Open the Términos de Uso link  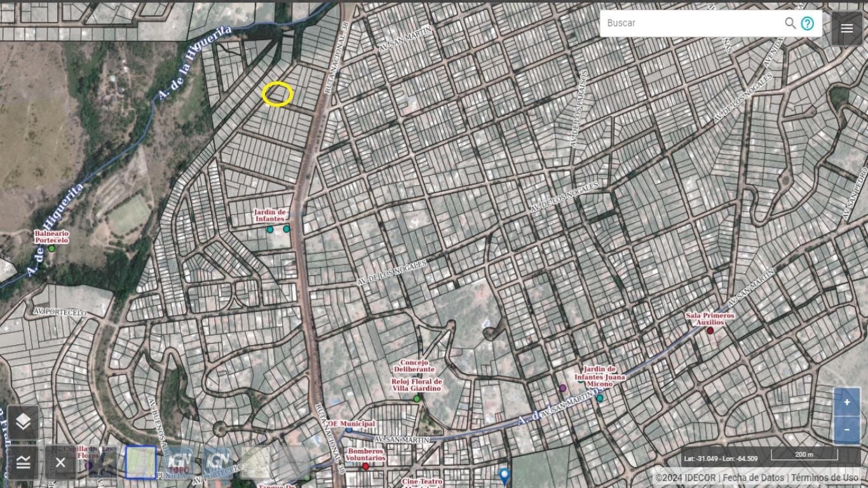pyautogui.click(x=825, y=478)
